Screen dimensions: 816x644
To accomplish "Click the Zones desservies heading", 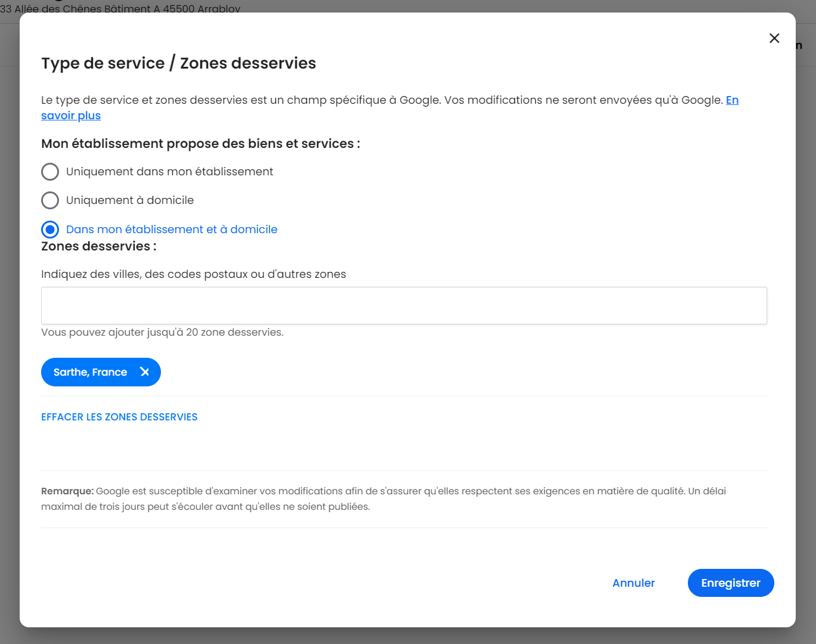I will pos(99,246).
